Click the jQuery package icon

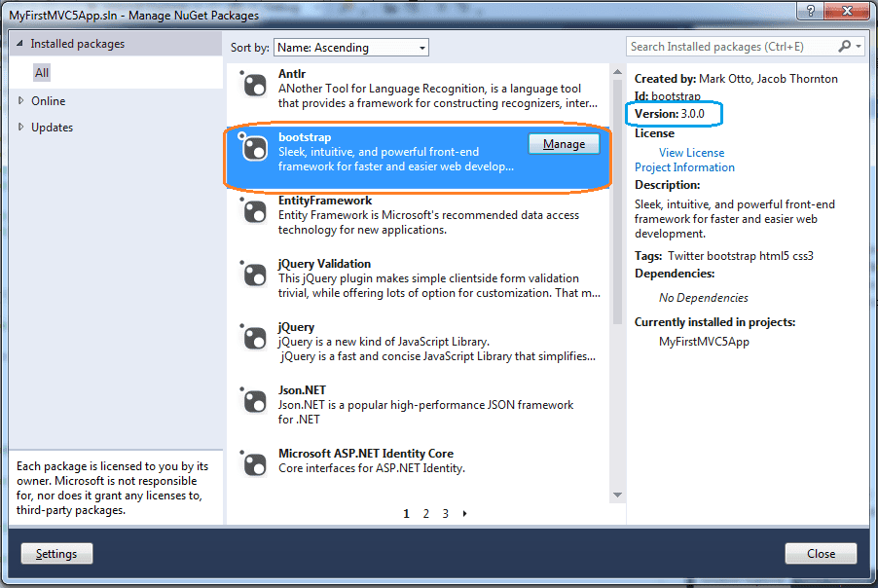[254, 338]
